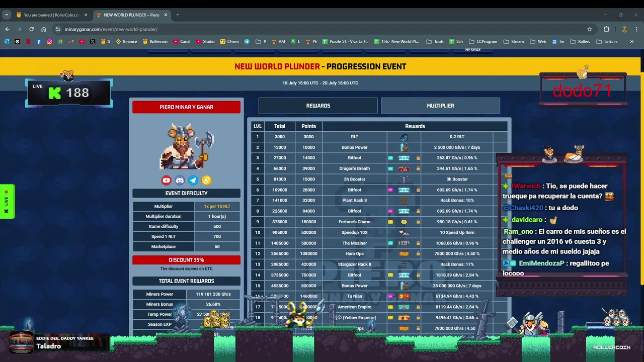Click the site info icon in address bar
The image size is (644, 362).
58,29
